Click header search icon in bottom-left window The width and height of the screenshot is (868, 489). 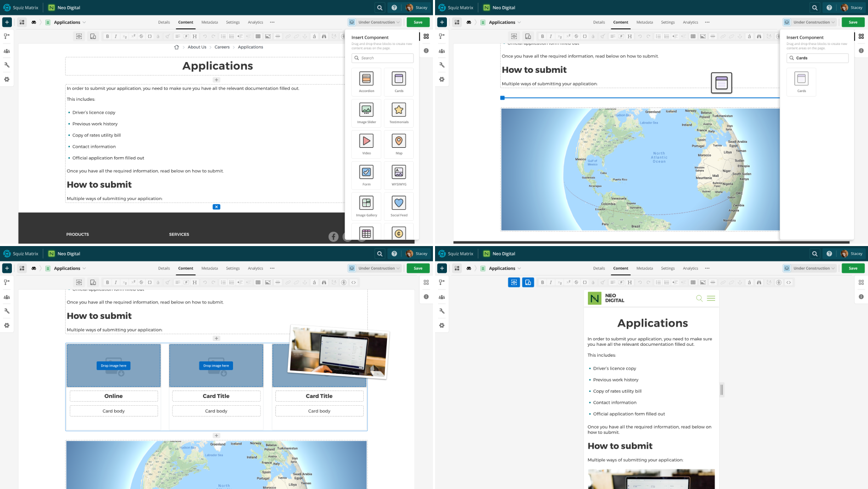tap(380, 254)
